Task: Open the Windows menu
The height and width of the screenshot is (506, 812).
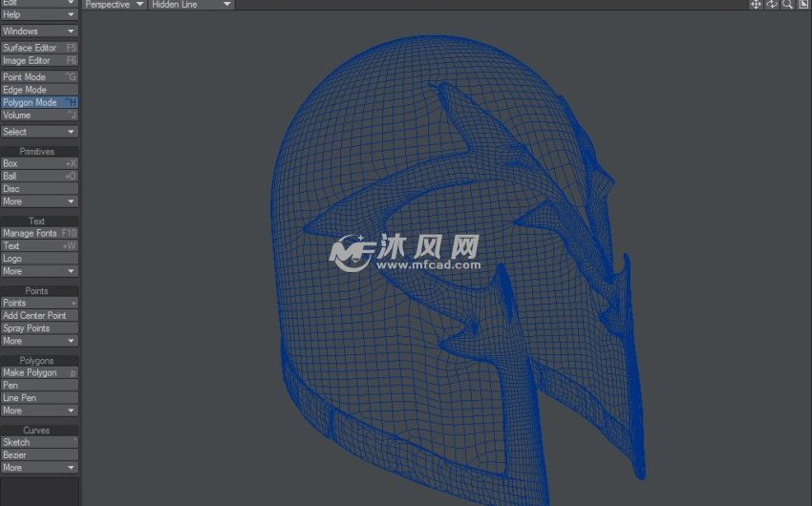Action: tap(39, 32)
